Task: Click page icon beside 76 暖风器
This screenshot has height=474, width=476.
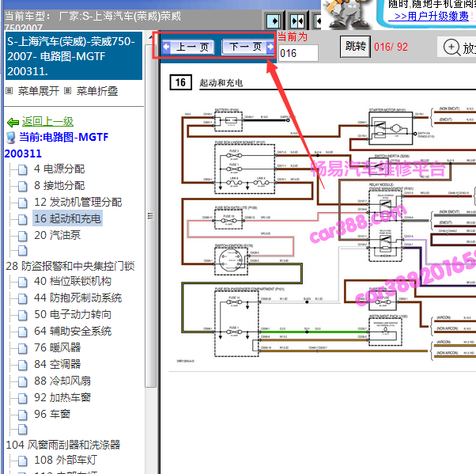Action: click(23, 348)
